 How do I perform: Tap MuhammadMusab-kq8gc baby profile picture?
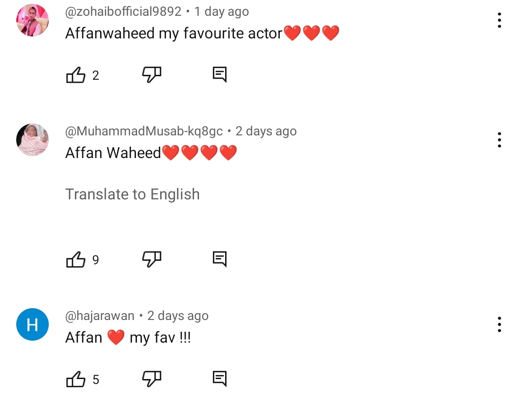[33, 140]
